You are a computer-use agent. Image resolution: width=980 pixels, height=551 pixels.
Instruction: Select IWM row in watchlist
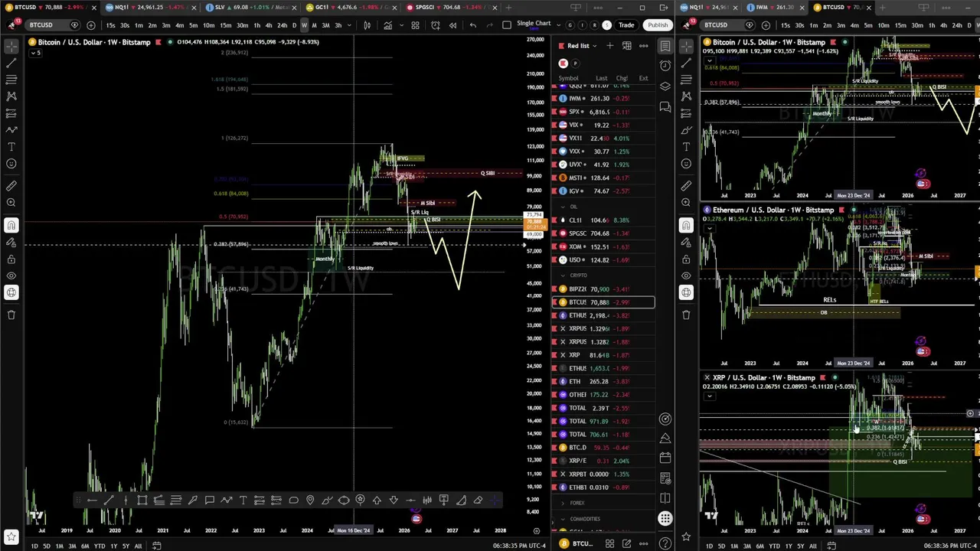pos(603,98)
